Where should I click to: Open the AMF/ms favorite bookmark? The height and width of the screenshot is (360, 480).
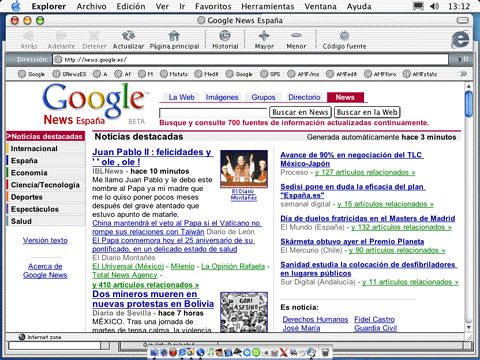pos(303,74)
